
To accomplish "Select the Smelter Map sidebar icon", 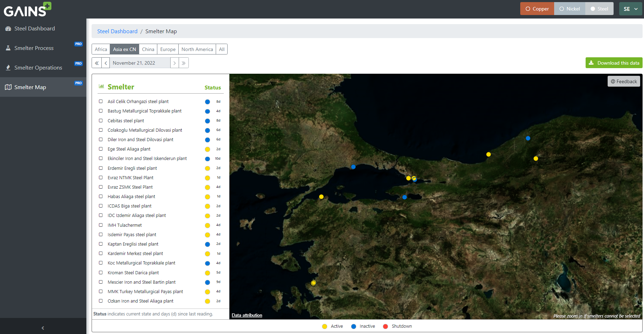I will click(x=8, y=87).
